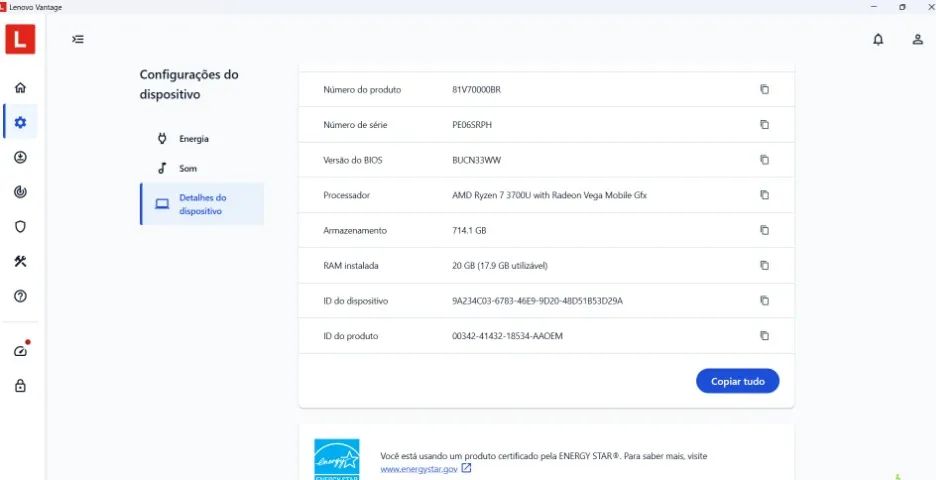The width and height of the screenshot is (936, 480).
Task: Click the RAM instalada row label
Action: [350, 266]
